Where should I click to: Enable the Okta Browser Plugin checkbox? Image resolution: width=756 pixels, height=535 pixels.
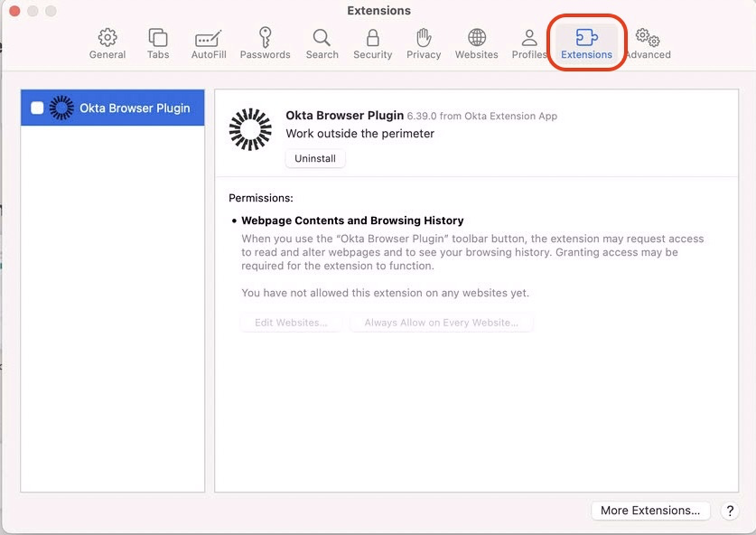coord(37,108)
